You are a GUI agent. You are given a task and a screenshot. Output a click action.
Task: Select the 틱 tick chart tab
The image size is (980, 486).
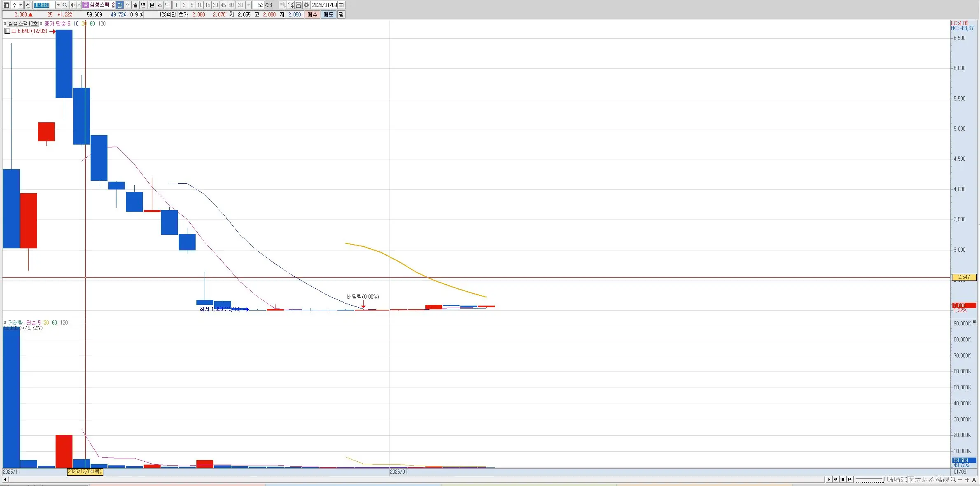click(x=168, y=5)
